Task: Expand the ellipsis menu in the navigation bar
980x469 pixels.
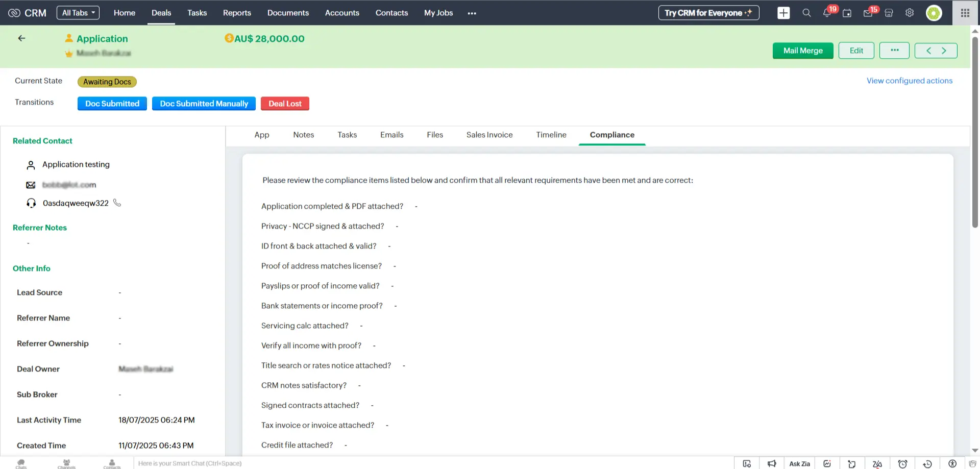Action: pyautogui.click(x=471, y=13)
